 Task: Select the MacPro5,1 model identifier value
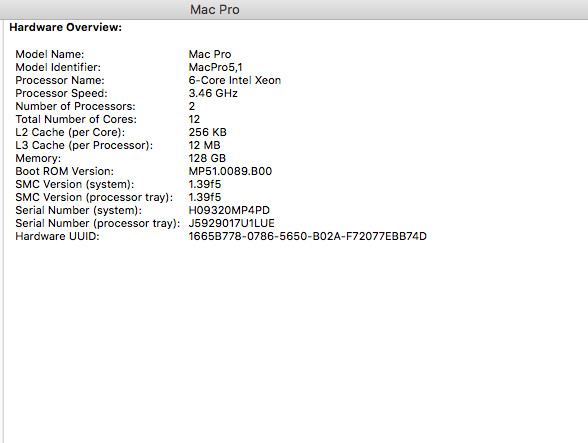[x=216, y=68]
